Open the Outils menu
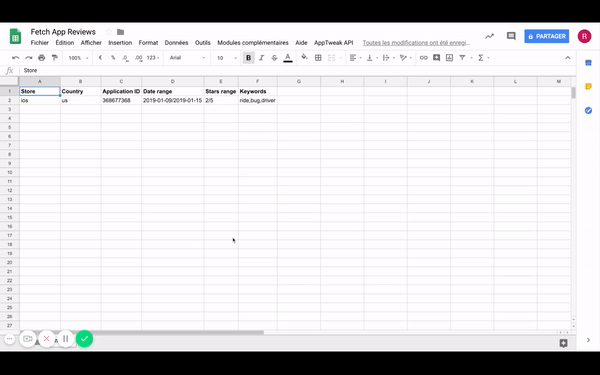 click(203, 43)
